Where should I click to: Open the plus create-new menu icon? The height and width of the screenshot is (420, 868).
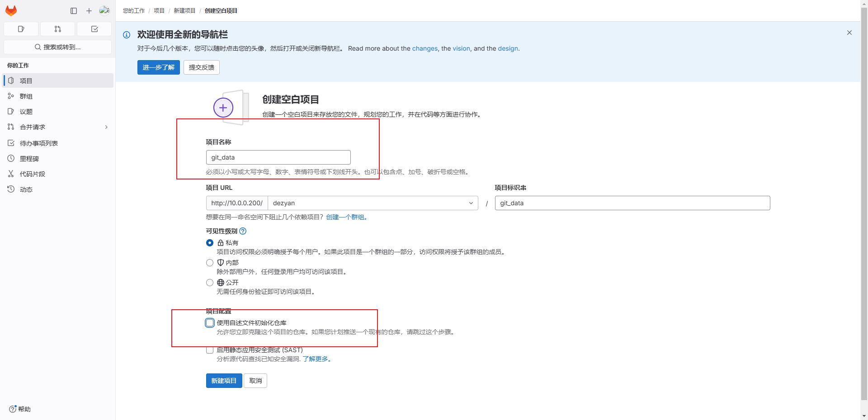[x=89, y=10]
